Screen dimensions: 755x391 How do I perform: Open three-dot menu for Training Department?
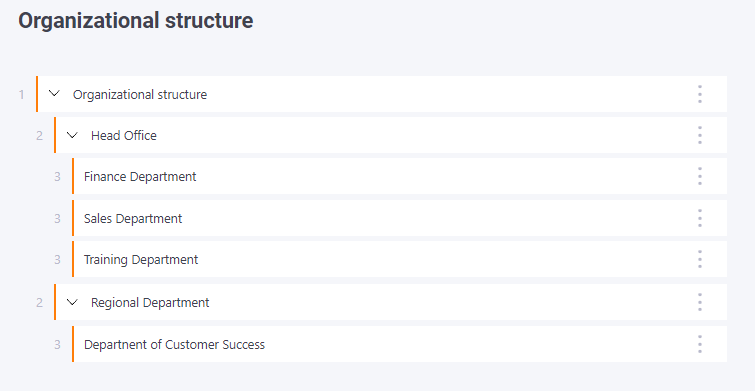pyautogui.click(x=700, y=259)
